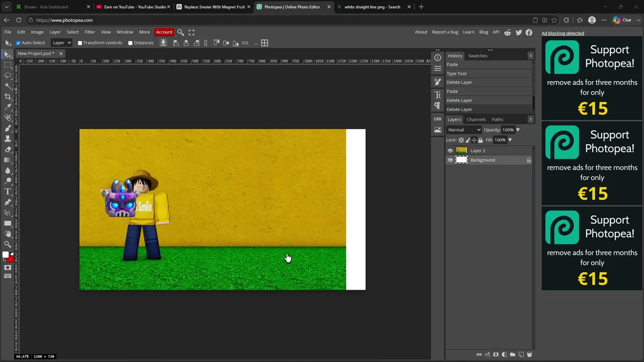
Task: Select the Crop tool
Action: coord(8,97)
